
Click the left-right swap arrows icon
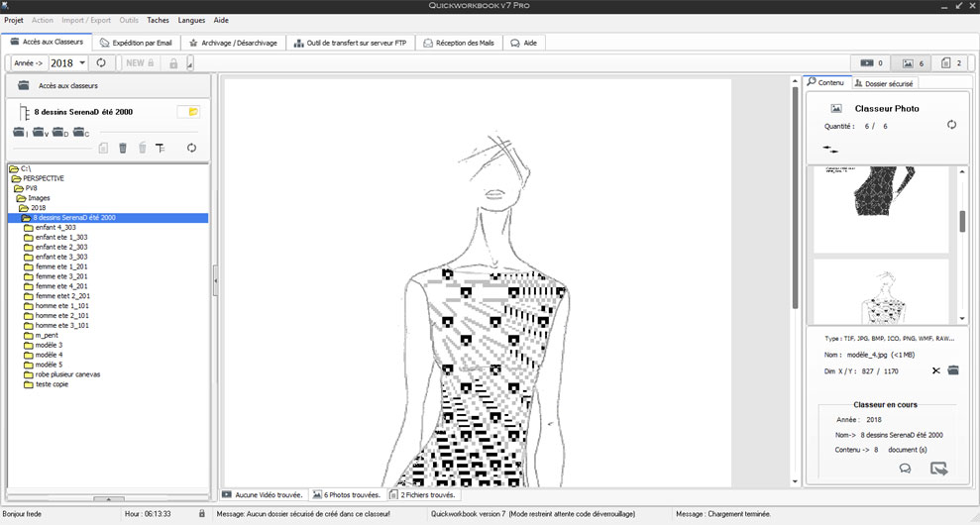(x=830, y=150)
